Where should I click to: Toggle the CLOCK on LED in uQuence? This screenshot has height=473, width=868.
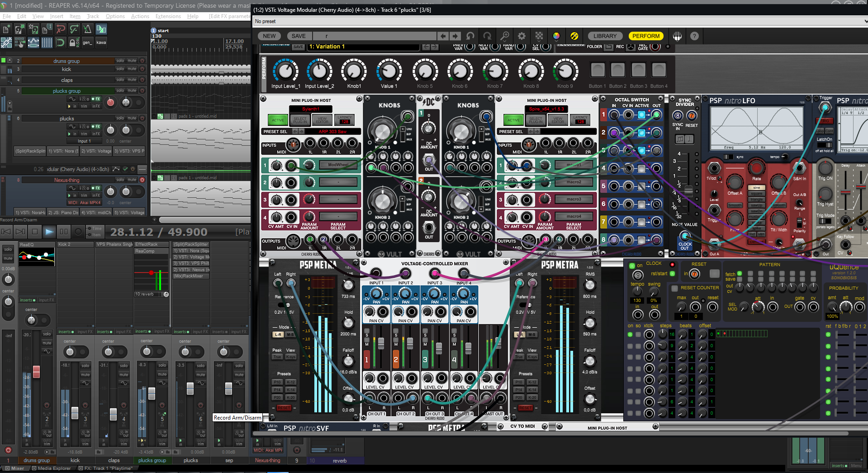(632, 266)
